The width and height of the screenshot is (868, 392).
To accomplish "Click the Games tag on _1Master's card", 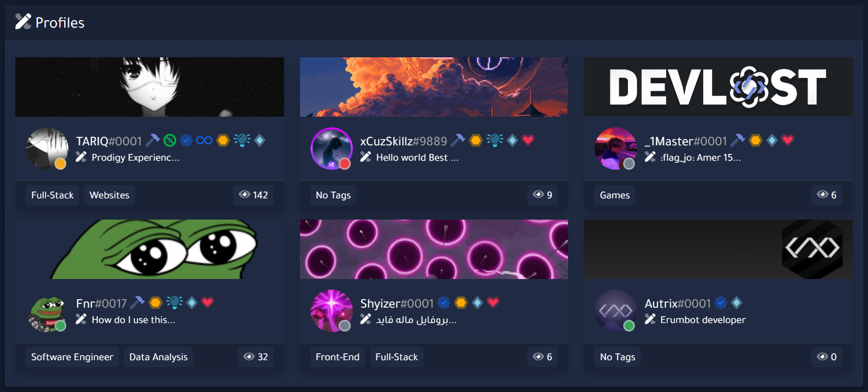I will point(615,195).
